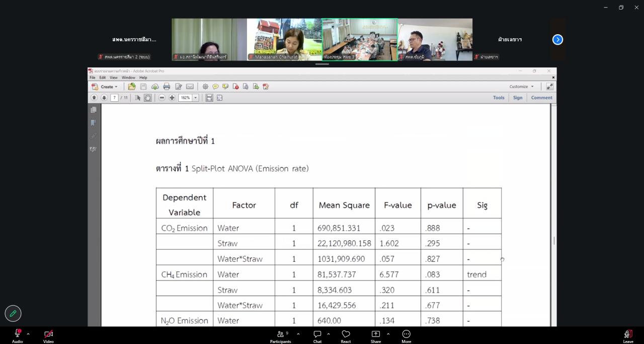The width and height of the screenshot is (644, 344).
Task: Expand the Create dropdown menu
Action: (x=106, y=87)
